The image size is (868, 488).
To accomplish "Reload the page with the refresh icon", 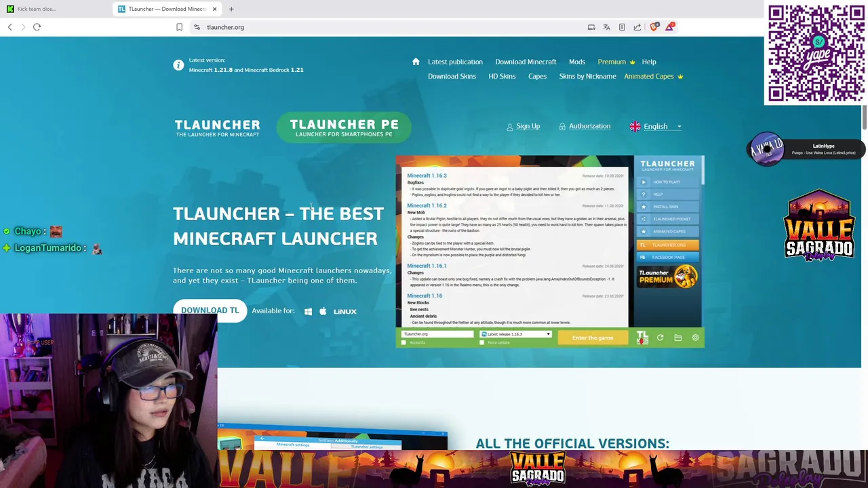I will click(37, 27).
